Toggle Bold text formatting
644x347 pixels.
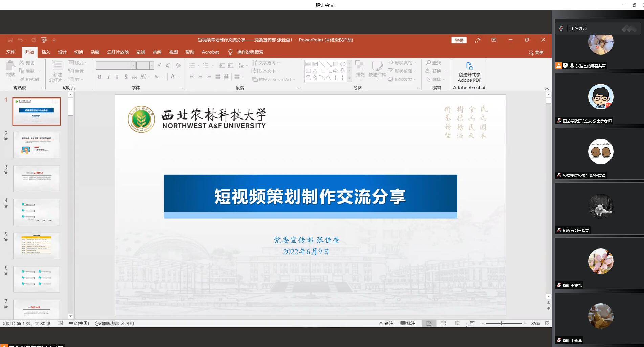[x=99, y=77]
